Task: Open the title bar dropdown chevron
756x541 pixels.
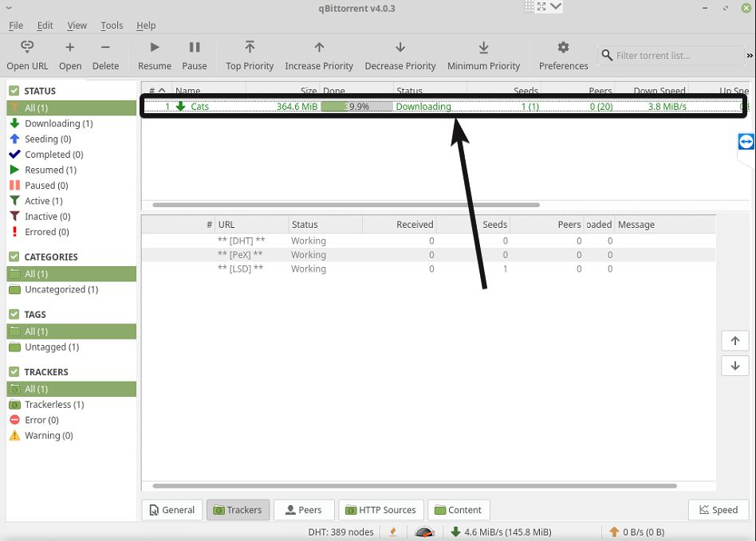Action: tap(555, 6)
